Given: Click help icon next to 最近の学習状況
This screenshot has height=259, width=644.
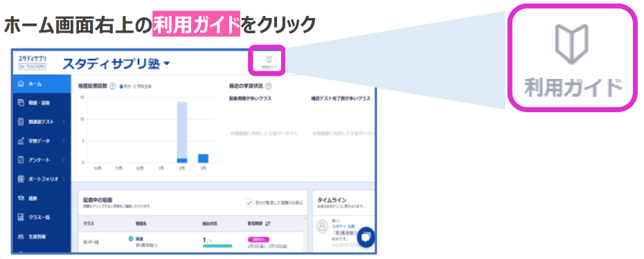Looking at the screenshot, I should pos(269,87).
